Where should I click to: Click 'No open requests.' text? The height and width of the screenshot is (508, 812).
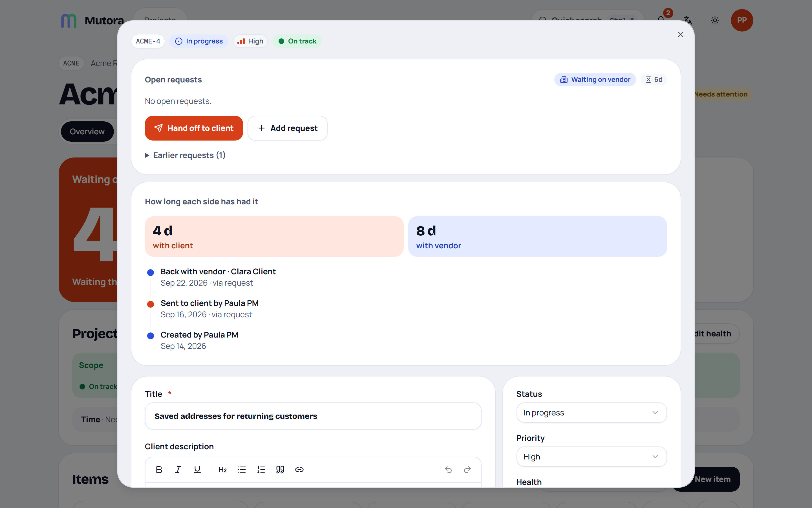click(x=178, y=101)
